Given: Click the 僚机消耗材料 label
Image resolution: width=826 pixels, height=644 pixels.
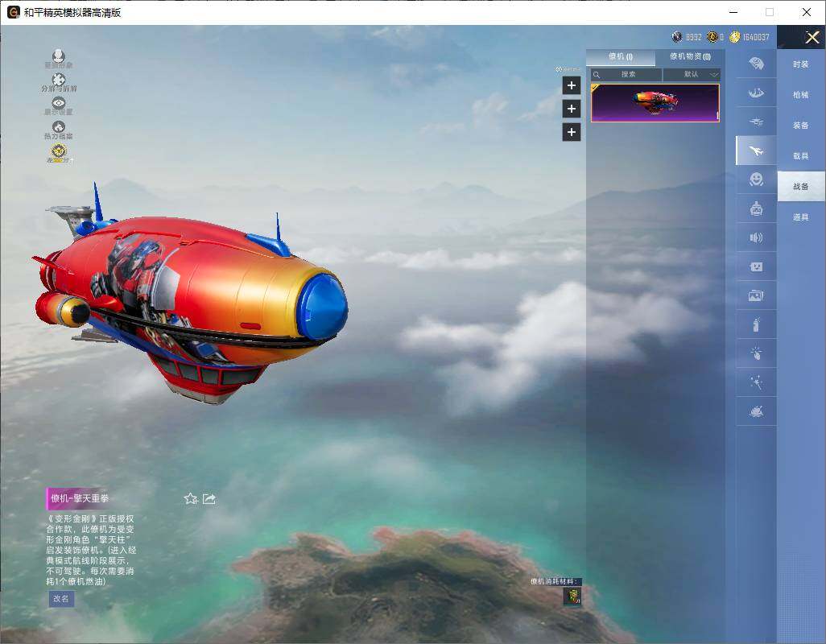Looking at the screenshot, I should (x=555, y=581).
